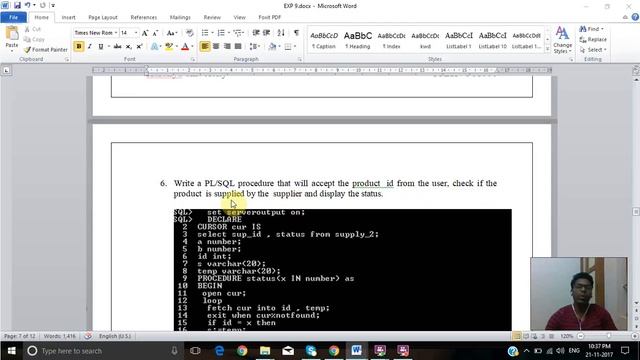Open the Find dropdown arrow
640x360 pixels.
[x=602, y=29]
